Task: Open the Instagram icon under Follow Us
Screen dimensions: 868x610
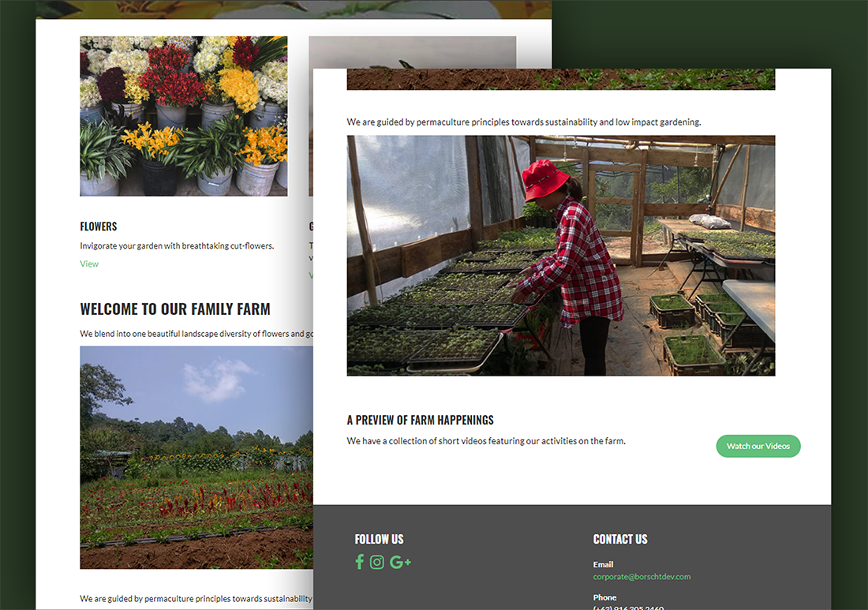Action: [376, 563]
